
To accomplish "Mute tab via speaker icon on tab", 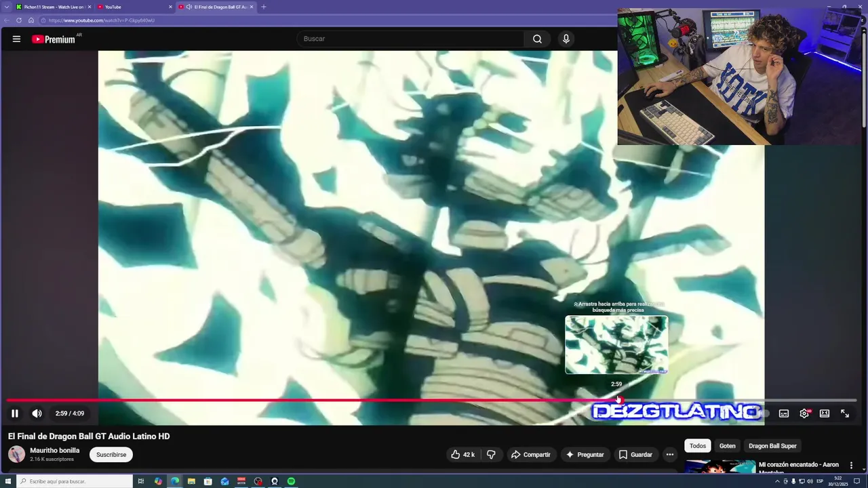I will [x=189, y=7].
